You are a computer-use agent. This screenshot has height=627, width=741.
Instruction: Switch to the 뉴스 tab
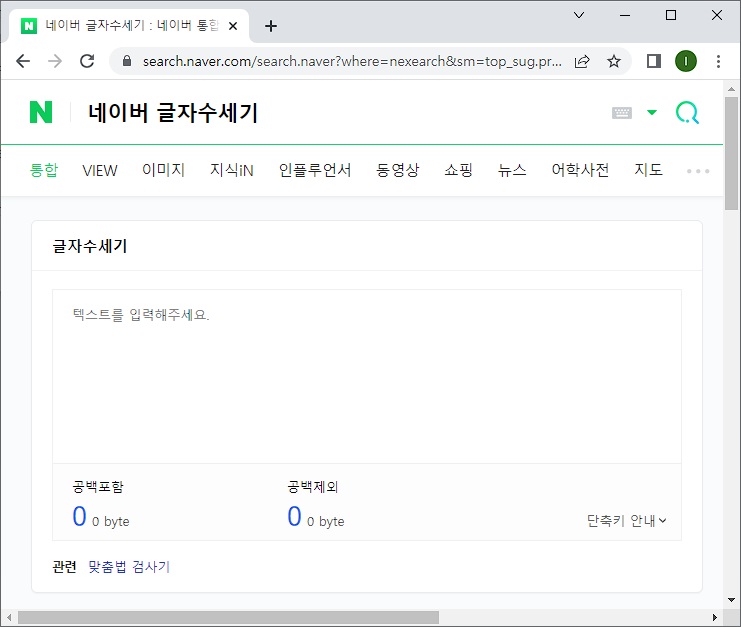512,170
